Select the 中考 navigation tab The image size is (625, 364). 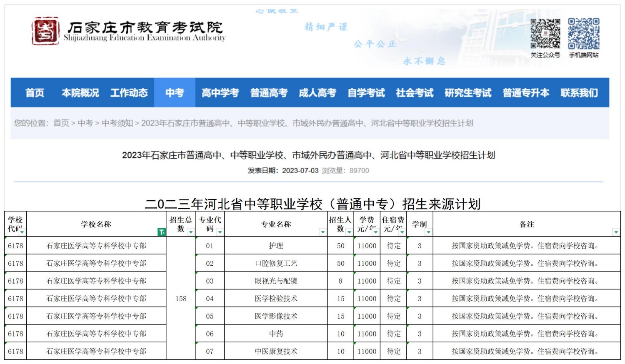point(175,92)
